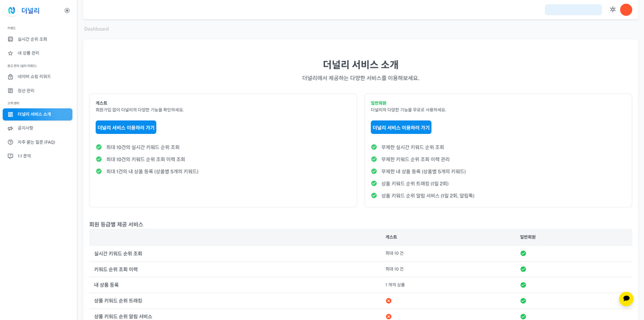Image resolution: width=644 pixels, height=320 pixels.
Task: Click 일반회원 green check in 실시간 키워드 순위 조회 row
Action: point(523,253)
